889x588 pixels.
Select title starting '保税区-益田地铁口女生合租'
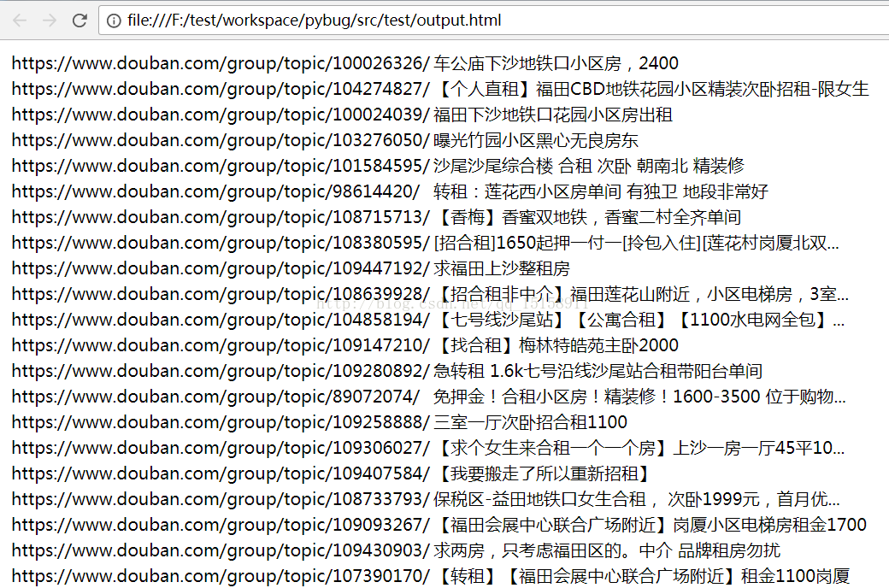[x=637, y=499]
